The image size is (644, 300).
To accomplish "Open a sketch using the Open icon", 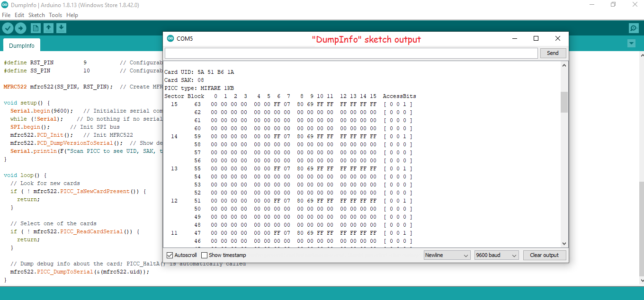I will pos(48,28).
